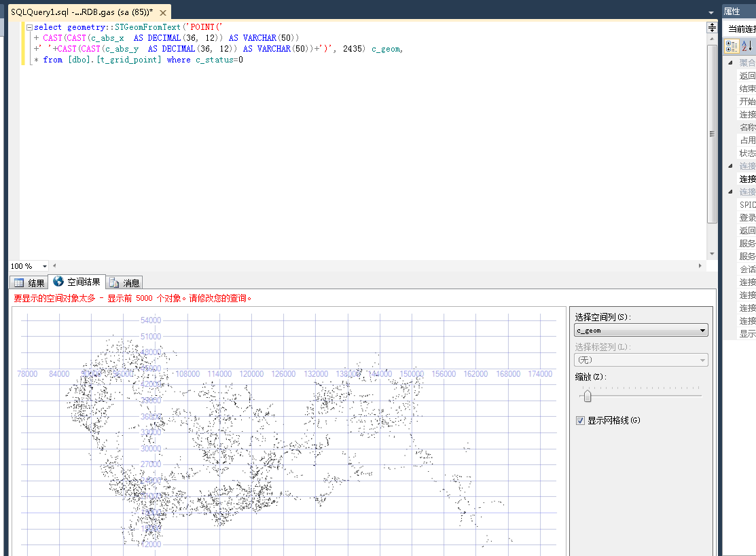Click the horizontal scrollbar right arrow
Image resolution: width=756 pixels, height=556 pixels.
pos(700,265)
